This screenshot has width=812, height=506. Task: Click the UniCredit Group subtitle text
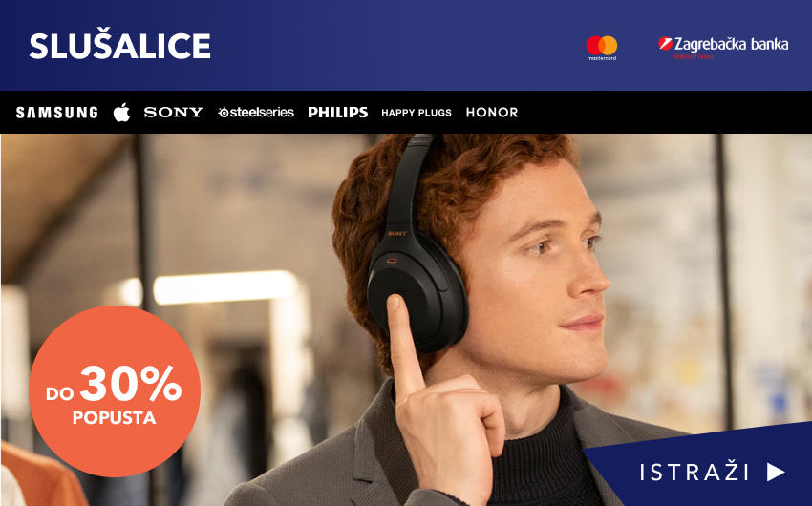click(694, 56)
